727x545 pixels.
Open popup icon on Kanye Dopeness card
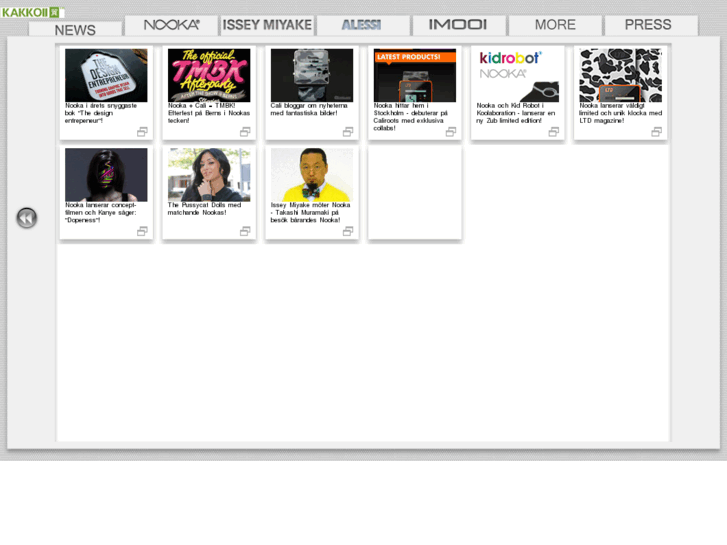pyautogui.click(x=142, y=231)
